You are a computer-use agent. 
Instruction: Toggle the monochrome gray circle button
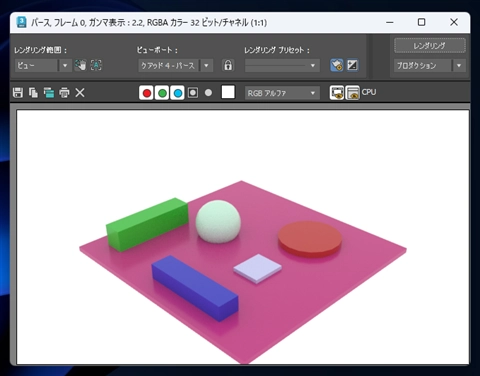pos(208,93)
